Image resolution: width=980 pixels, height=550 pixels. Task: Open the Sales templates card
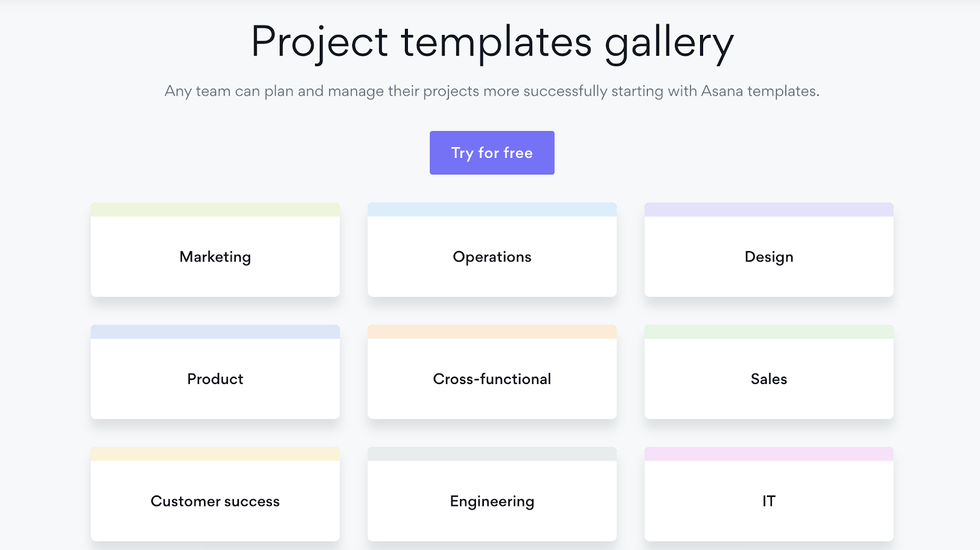click(769, 372)
